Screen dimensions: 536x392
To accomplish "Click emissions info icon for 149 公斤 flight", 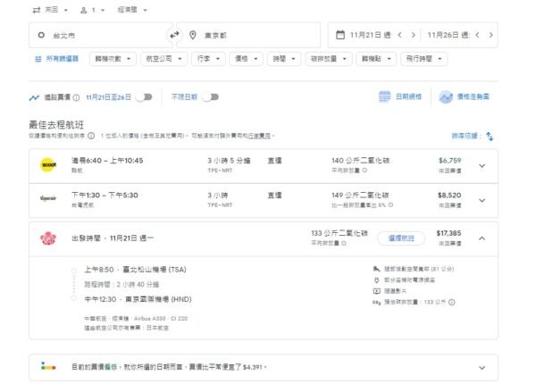I will click(x=390, y=204).
